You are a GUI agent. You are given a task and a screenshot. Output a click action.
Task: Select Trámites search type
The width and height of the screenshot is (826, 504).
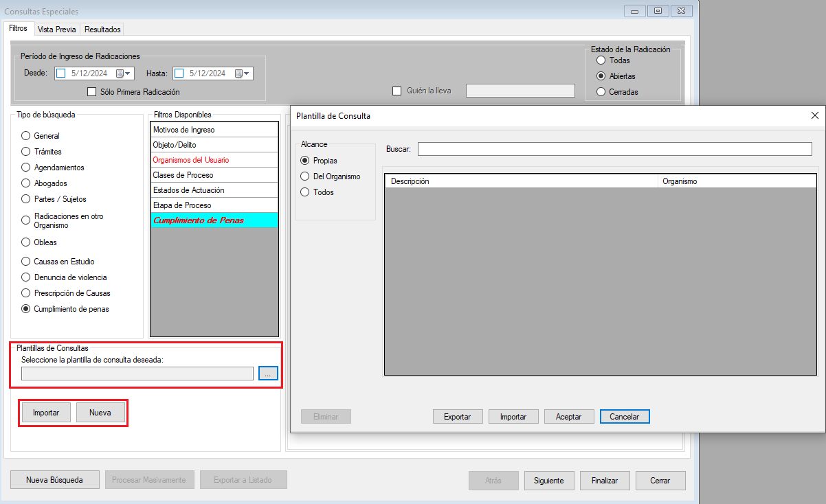tap(26, 152)
